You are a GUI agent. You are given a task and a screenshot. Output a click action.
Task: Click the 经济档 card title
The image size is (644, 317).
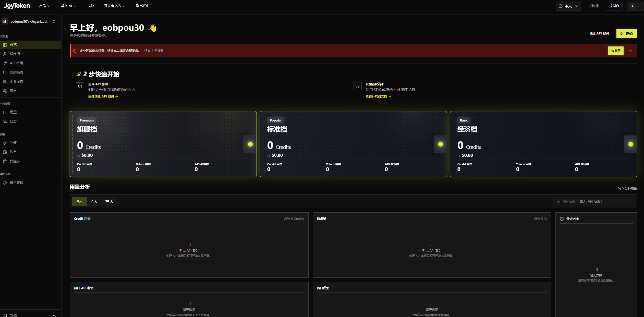tap(467, 129)
